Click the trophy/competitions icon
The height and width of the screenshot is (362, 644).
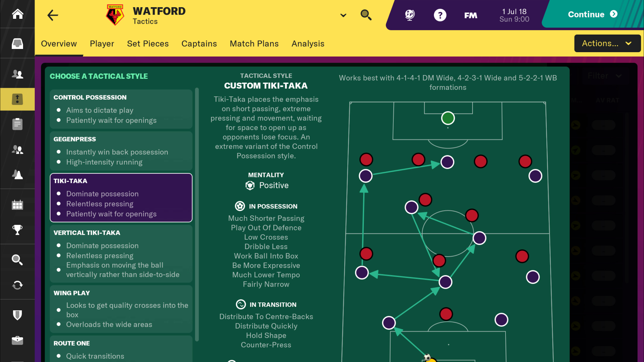17,230
